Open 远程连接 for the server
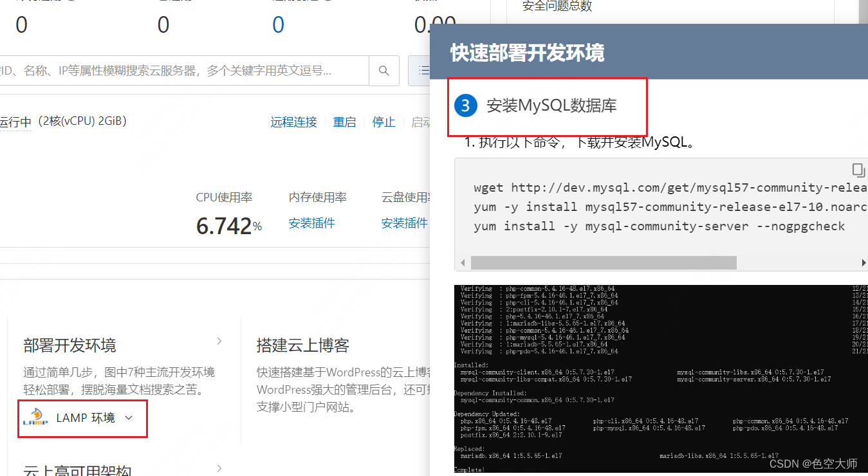The image size is (868, 476). 293,122
